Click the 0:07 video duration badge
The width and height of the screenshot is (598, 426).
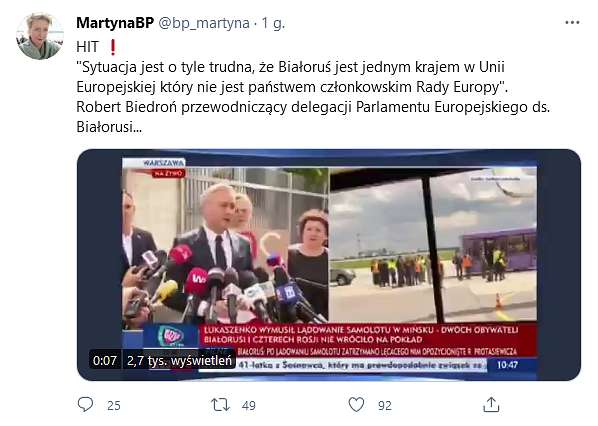(105, 360)
